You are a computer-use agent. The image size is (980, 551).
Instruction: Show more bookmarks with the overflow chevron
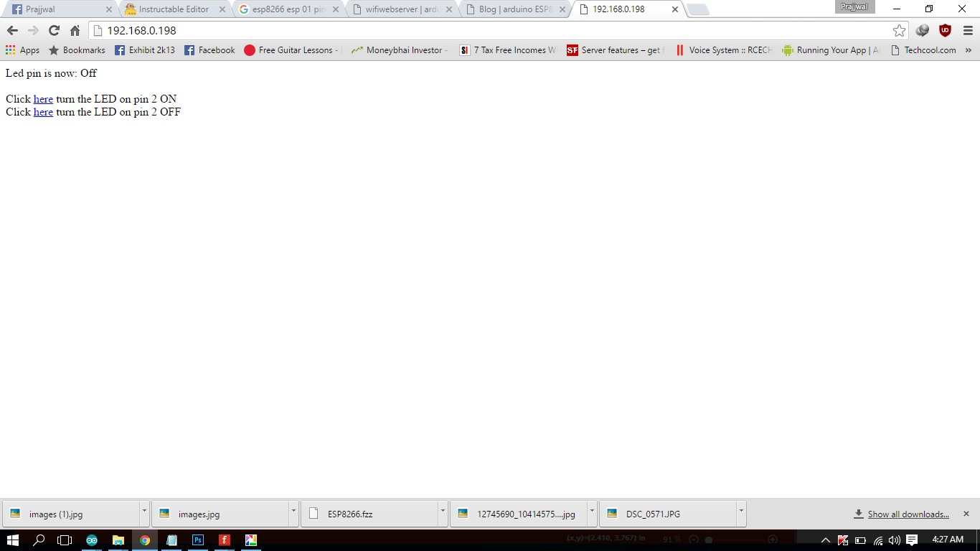click(x=968, y=50)
